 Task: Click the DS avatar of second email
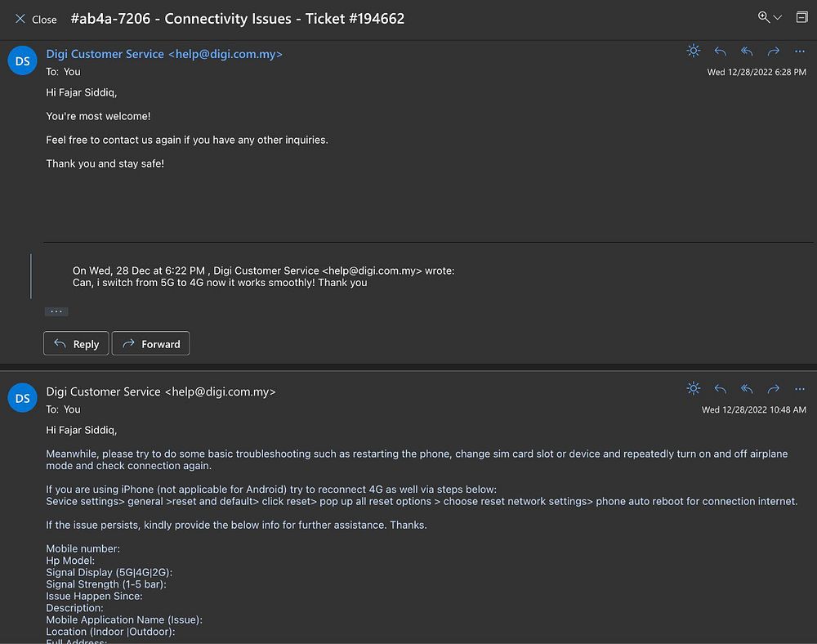click(22, 399)
